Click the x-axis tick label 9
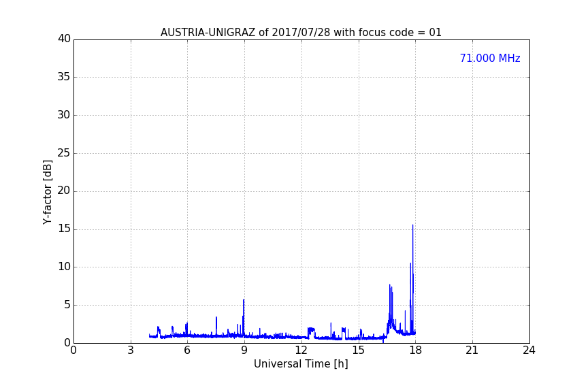The width and height of the screenshot is (588, 392). tap(244, 350)
